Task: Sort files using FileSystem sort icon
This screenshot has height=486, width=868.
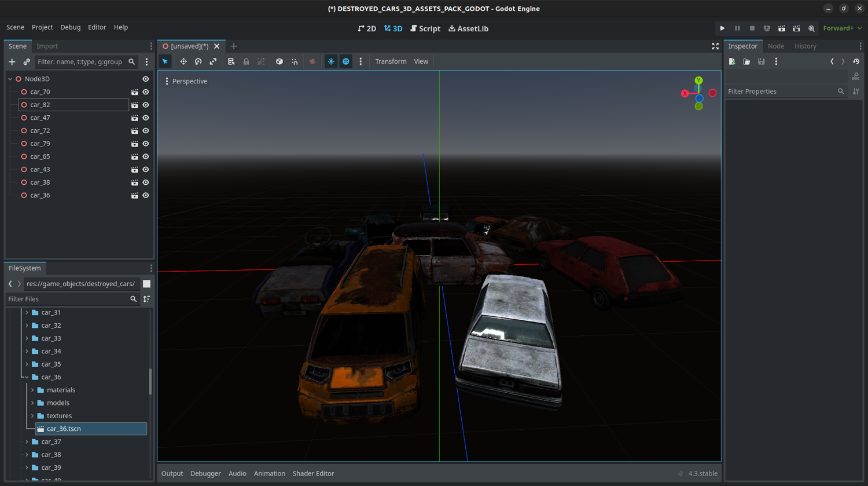Action: click(146, 299)
